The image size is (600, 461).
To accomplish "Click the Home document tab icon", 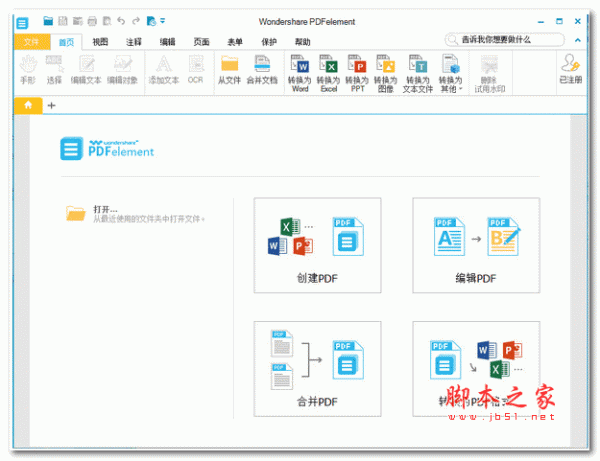I will 28,105.
